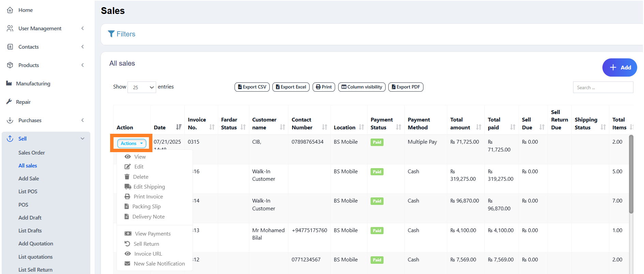Select Delete from the actions menu

[x=140, y=177]
